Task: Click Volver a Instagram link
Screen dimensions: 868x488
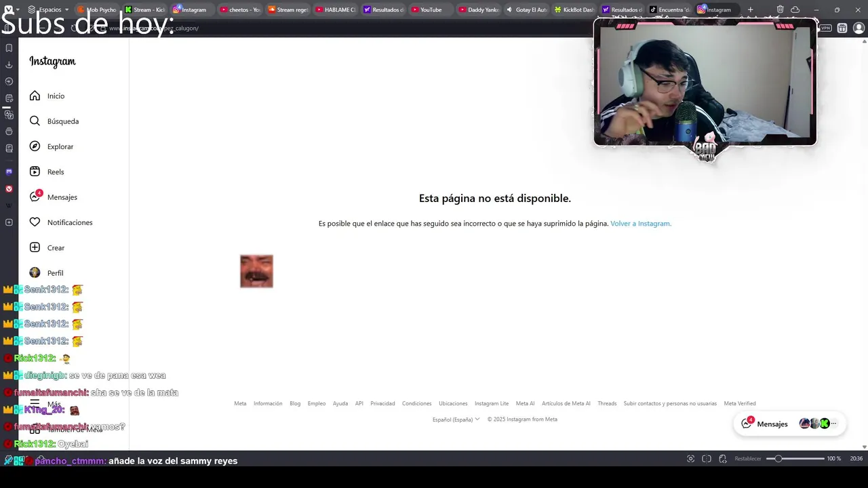Action: tap(641, 224)
